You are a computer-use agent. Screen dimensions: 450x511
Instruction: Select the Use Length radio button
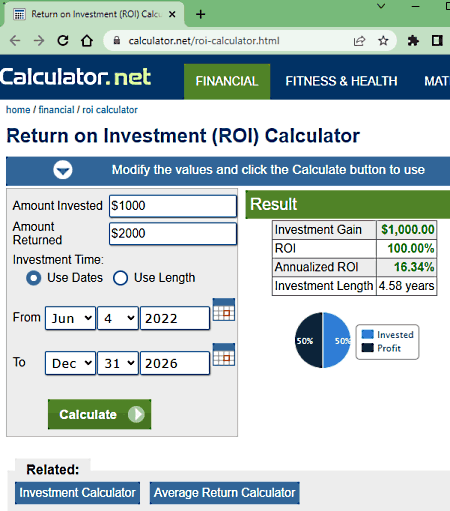pyautogui.click(x=120, y=278)
